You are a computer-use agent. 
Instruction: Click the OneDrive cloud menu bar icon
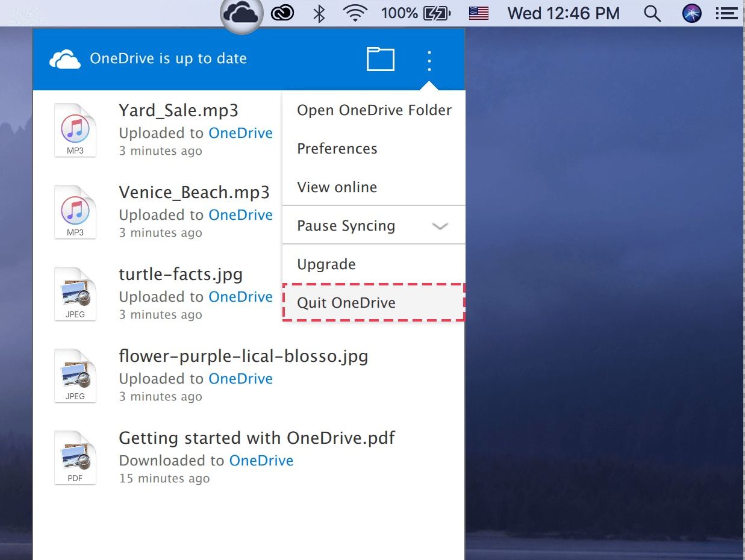[242, 13]
